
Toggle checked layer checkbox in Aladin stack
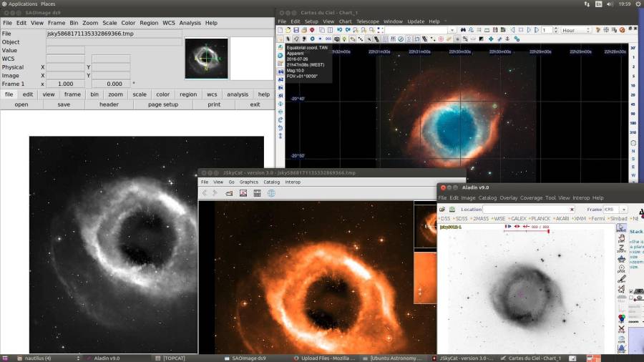[631, 291]
